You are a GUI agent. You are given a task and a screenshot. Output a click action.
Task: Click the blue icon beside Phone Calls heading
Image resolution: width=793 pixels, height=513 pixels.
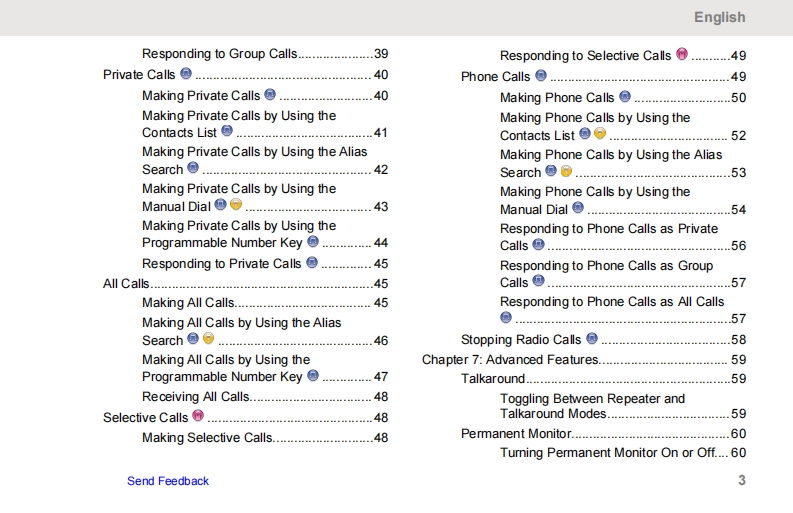click(x=541, y=76)
